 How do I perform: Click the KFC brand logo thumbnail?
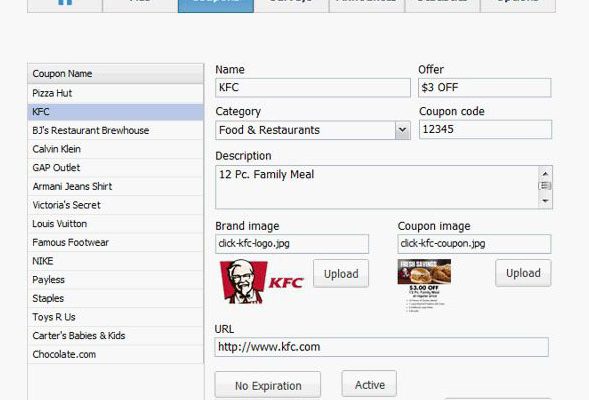click(x=262, y=282)
